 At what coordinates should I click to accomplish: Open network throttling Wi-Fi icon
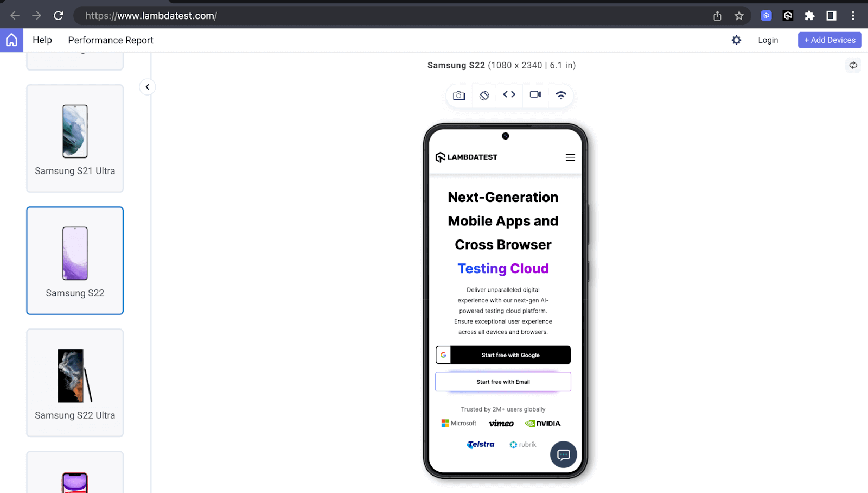pos(561,95)
